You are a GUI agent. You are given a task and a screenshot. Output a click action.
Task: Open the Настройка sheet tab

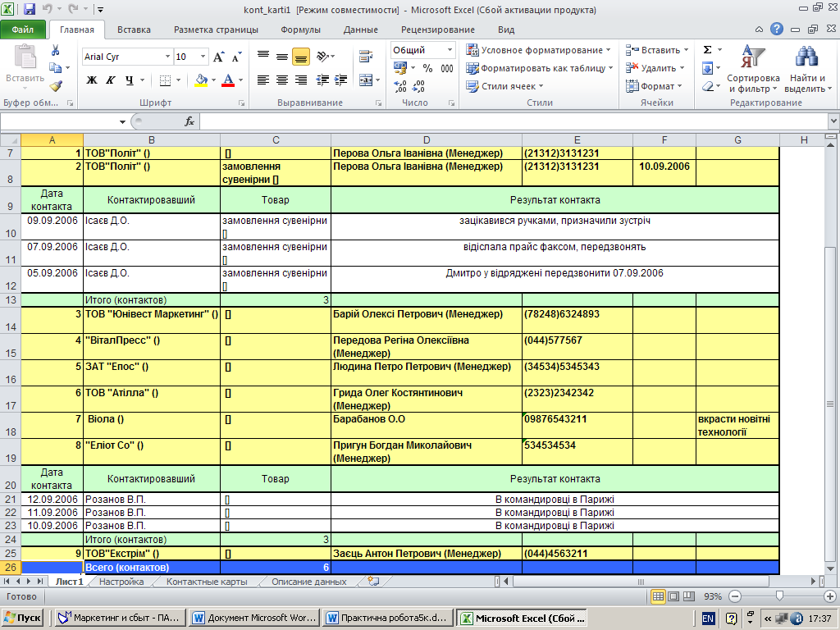pos(121,582)
